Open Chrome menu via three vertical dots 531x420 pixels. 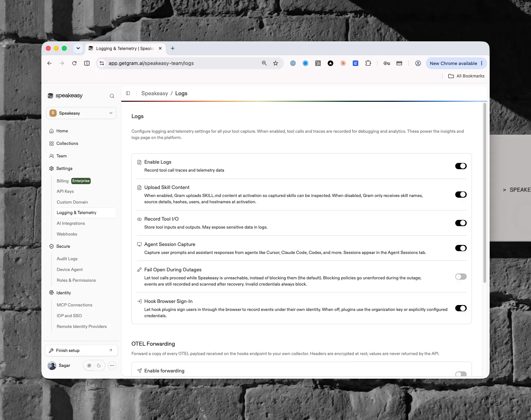tap(482, 63)
